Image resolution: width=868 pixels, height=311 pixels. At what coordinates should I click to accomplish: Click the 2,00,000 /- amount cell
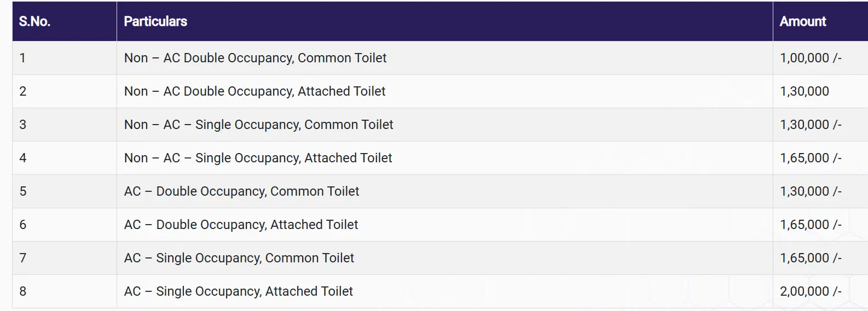[810, 291]
